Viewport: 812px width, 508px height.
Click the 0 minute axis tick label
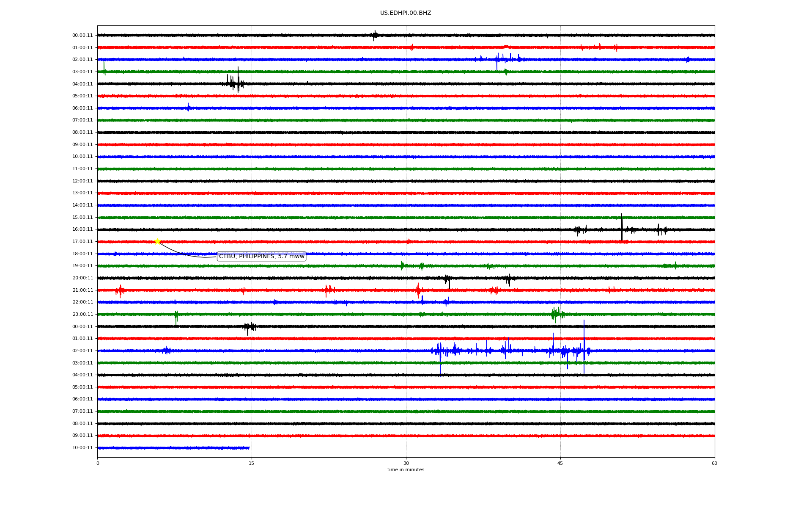pyautogui.click(x=98, y=463)
